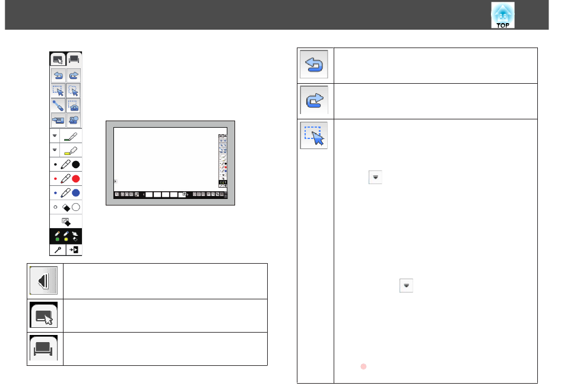Click the collapse-toolbar arrow in left table

tap(43, 281)
